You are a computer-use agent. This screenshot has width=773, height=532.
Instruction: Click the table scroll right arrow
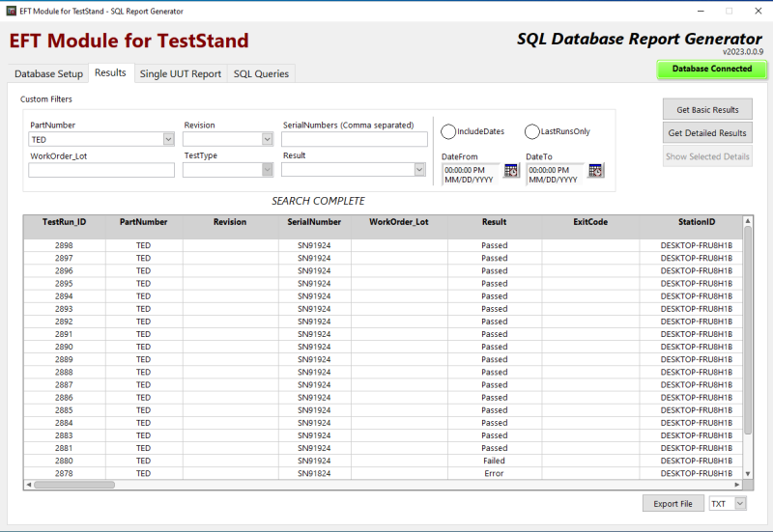(737, 485)
